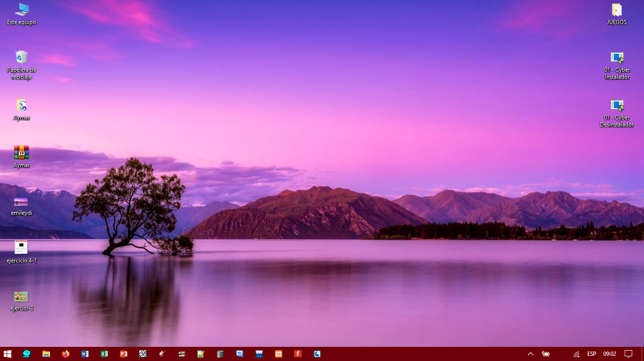This screenshot has height=361, width=644.
Task: Open Dev-C++ from the taskbar
Action: (x=259, y=353)
